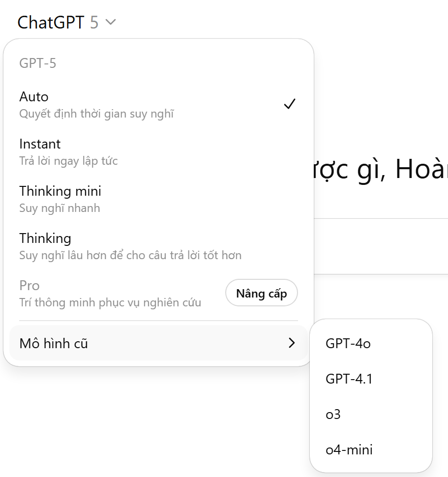
Task: Select the o3 legacy model
Action: [333, 415]
